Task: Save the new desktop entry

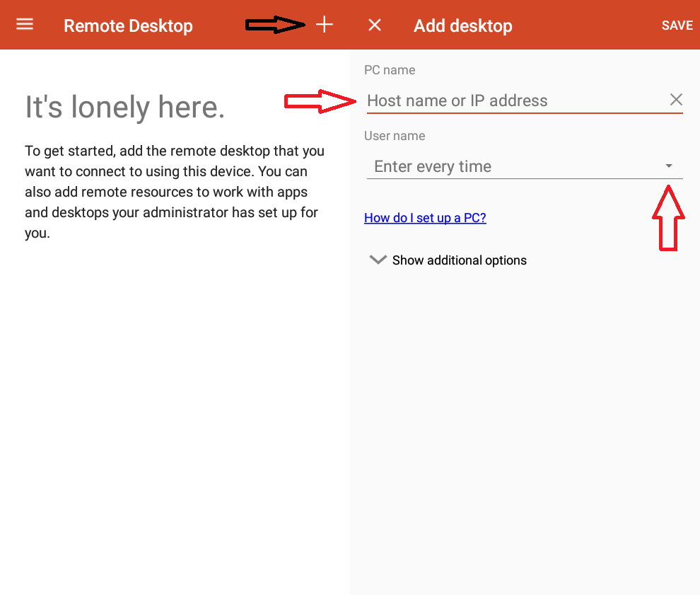Action: 677,25
